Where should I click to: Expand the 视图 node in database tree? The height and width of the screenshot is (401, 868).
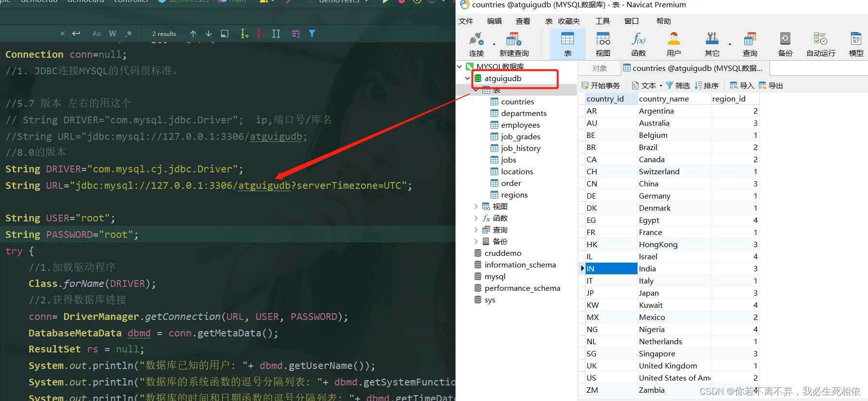tap(476, 206)
